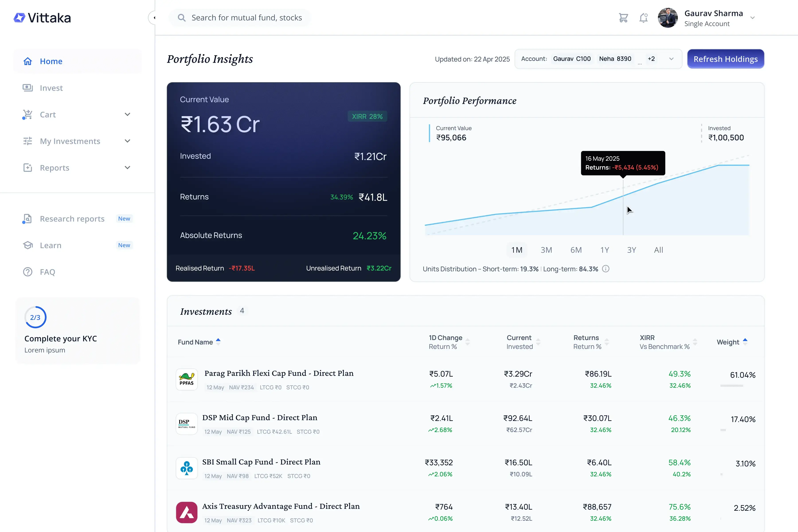Open Parag Parikh Flexi Cap Fund

[279, 373]
